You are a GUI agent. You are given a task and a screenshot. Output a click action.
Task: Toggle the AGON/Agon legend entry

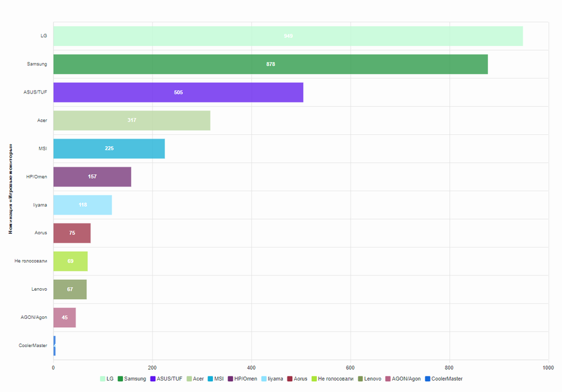pyautogui.click(x=403, y=379)
